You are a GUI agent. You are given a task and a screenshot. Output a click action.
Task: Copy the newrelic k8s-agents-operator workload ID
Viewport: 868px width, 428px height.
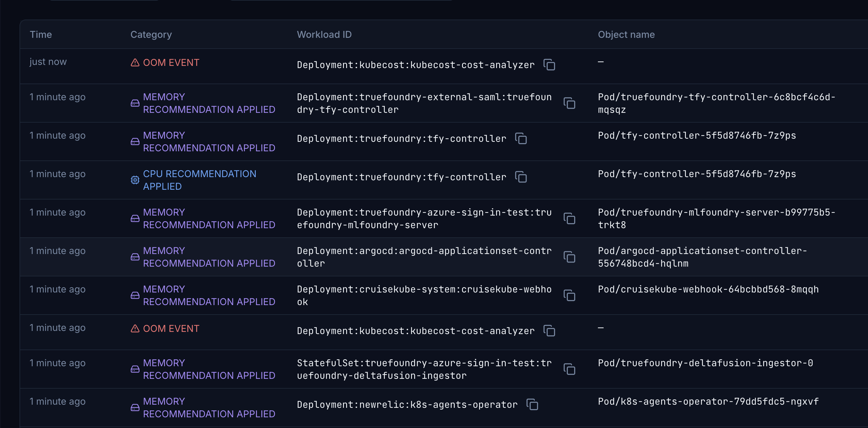pyautogui.click(x=532, y=404)
